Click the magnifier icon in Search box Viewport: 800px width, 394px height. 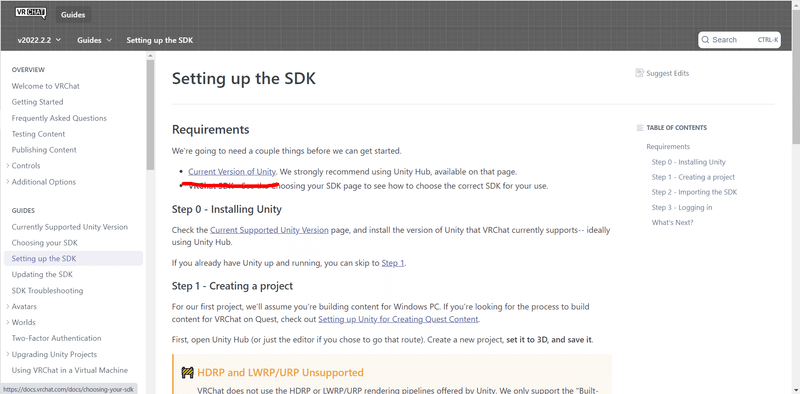pyautogui.click(x=706, y=40)
